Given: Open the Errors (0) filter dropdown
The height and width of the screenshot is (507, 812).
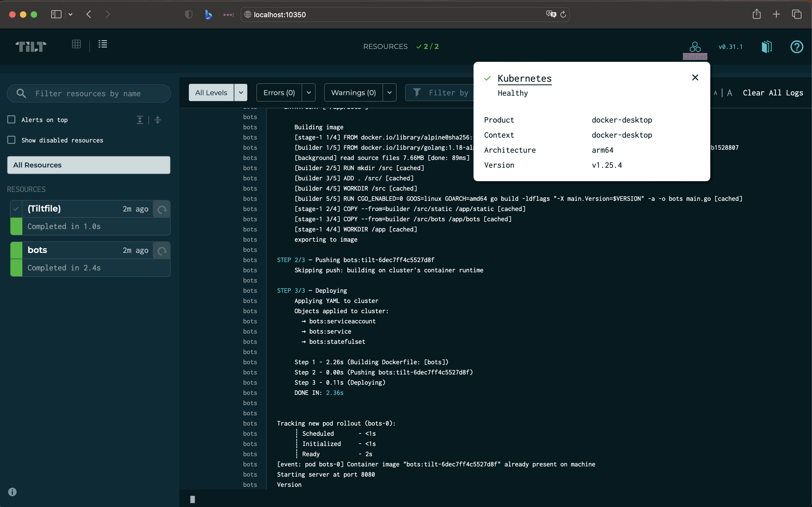Looking at the screenshot, I should click(309, 93).
